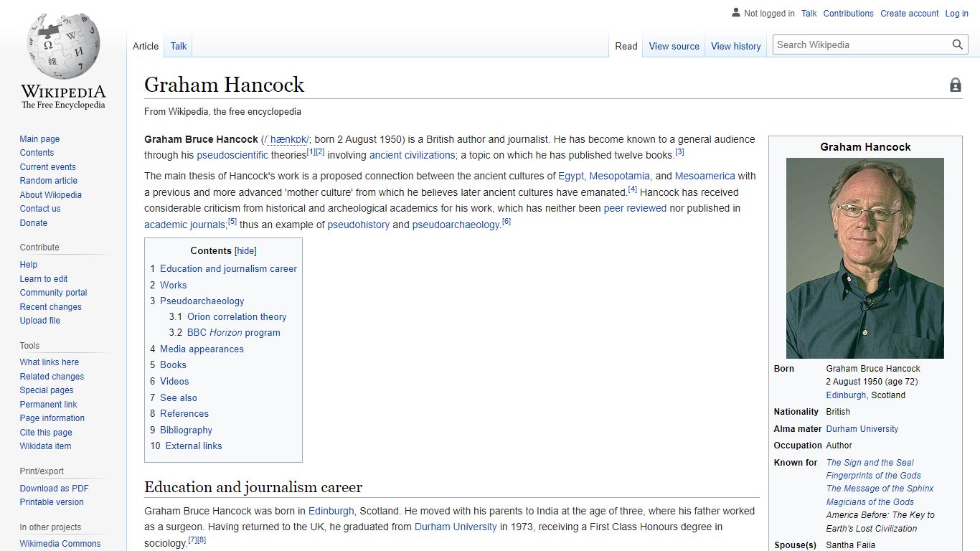Open Related changes tool
The image size is (980, 551).
(52, 377)
